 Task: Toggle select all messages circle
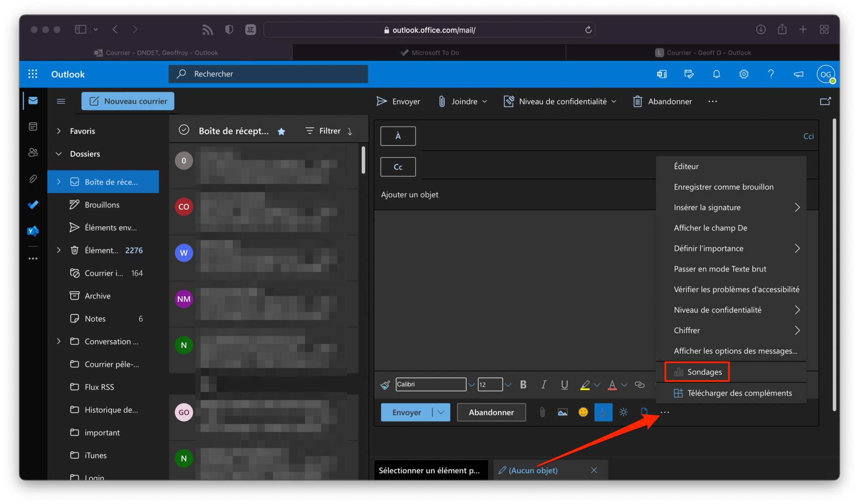pyautogui.click(x=184, y=130)
